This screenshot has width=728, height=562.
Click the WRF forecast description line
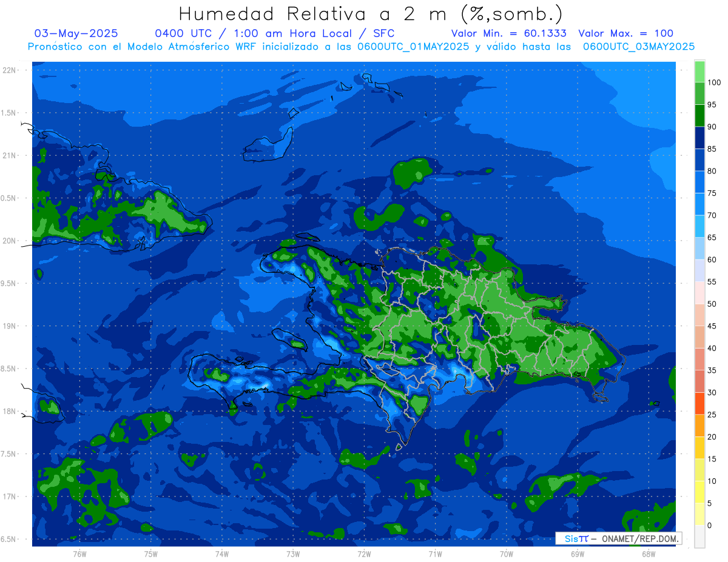pos(362,47)
